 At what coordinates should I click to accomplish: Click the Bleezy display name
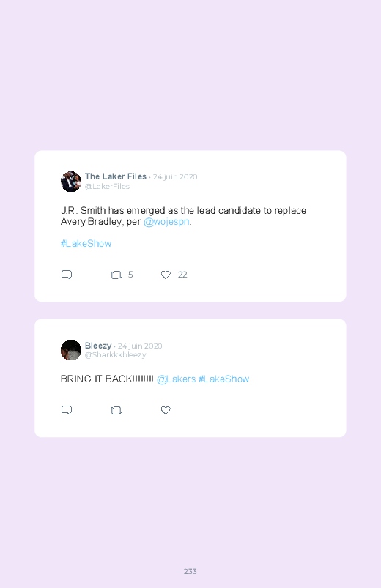pyautogui.click(x=98, y=346)
